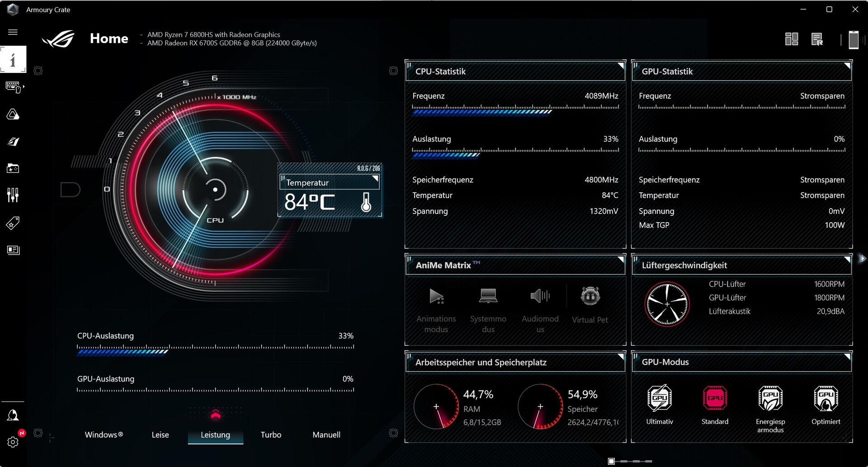The width and height of the screenshot is (868, 467).
Task: Click the GPU-Statistik panel title
Action: pyautogui.click(x=667, y=71)
